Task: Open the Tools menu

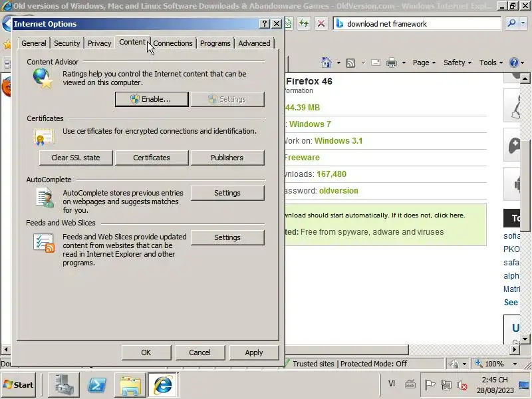Action: 491,63
